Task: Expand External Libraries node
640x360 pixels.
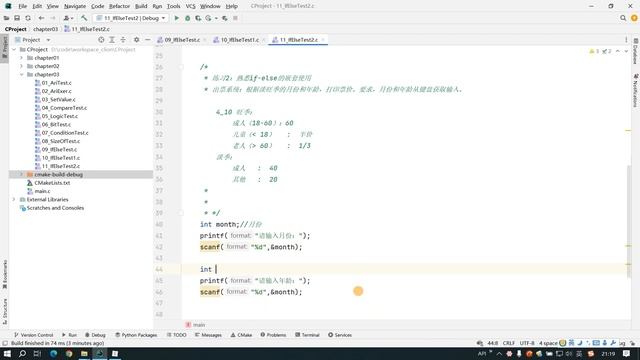Action: tap(14, 200)
